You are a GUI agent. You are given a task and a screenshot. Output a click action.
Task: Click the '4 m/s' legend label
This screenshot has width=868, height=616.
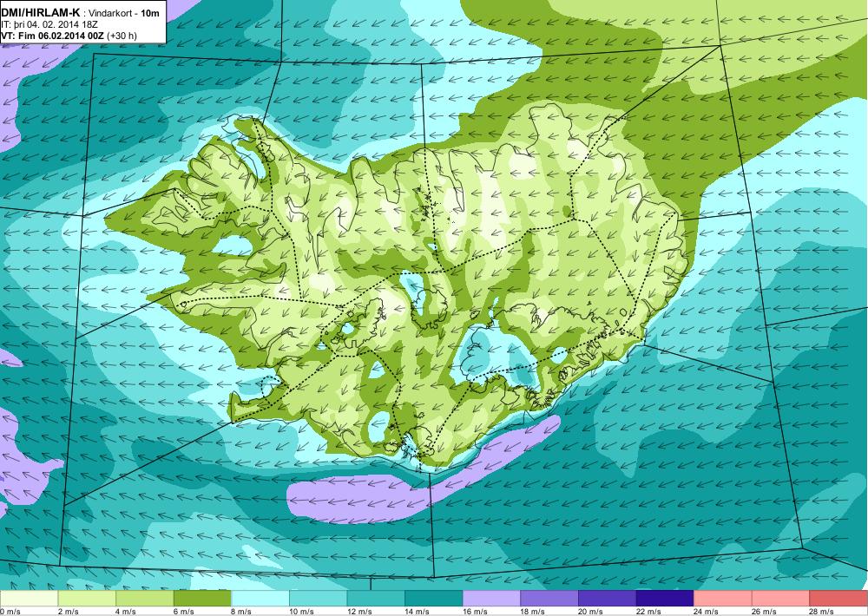(x=126, y=612)
